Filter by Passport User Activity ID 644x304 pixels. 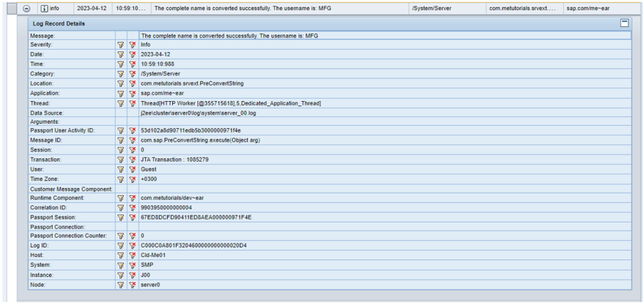coord(121,131)
